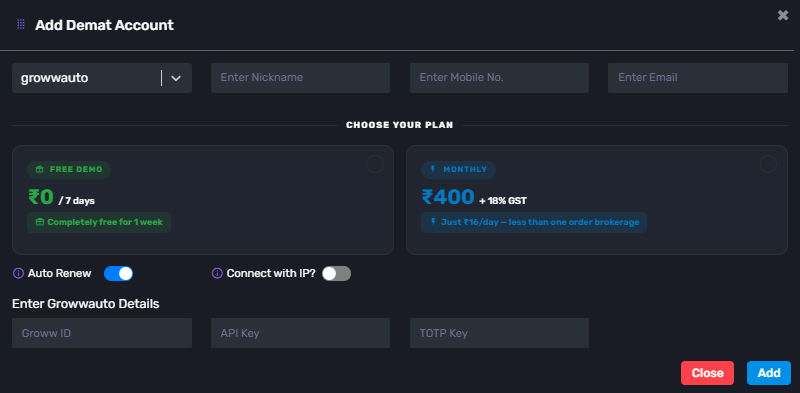The height and width of the screenshot is (393, 800).
Task: Click the Add button
Action: [x=769, y=373]
